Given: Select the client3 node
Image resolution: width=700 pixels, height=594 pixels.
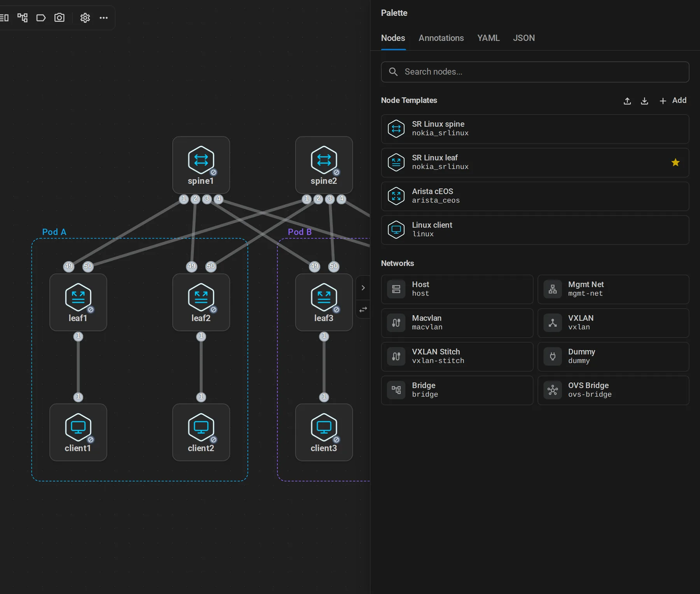Looking at the screenshot, I should pos(324,432).
